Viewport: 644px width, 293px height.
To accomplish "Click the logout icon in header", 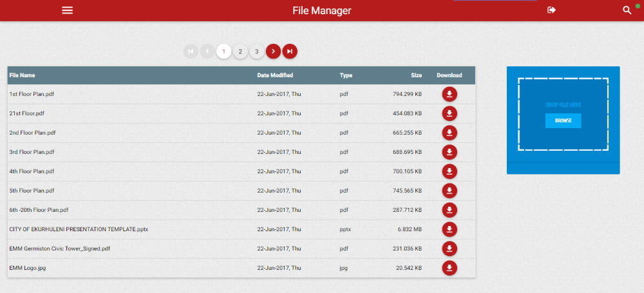I will point(551,10).
